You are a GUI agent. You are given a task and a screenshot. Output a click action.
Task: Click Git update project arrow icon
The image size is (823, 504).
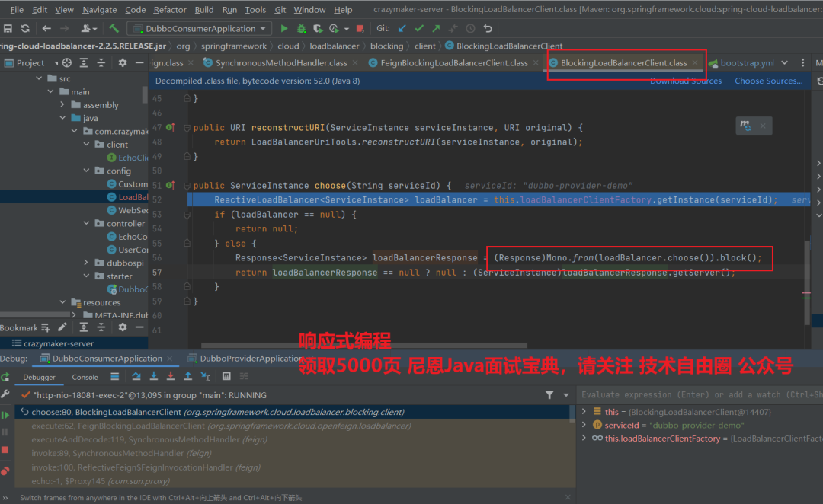[x=402, y=29]
